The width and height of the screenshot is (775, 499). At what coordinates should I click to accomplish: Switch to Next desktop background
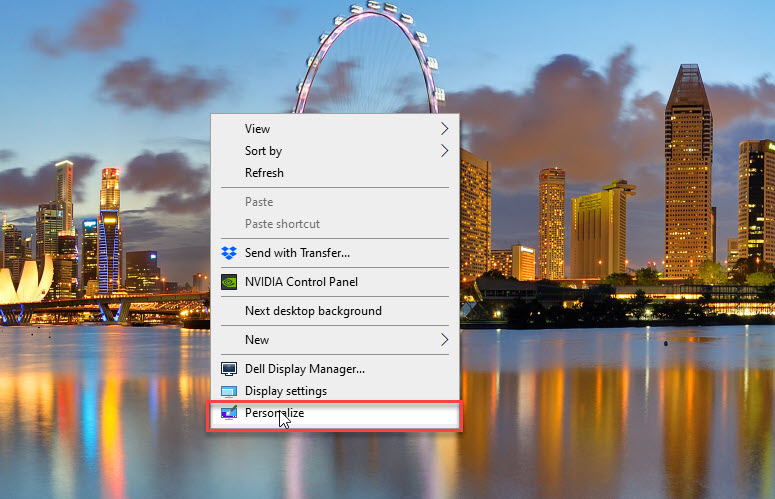(x=335, y=311)
